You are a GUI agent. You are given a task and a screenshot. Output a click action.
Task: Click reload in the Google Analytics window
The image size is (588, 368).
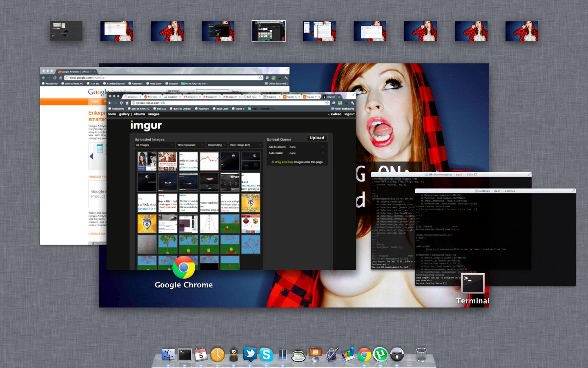55,78
